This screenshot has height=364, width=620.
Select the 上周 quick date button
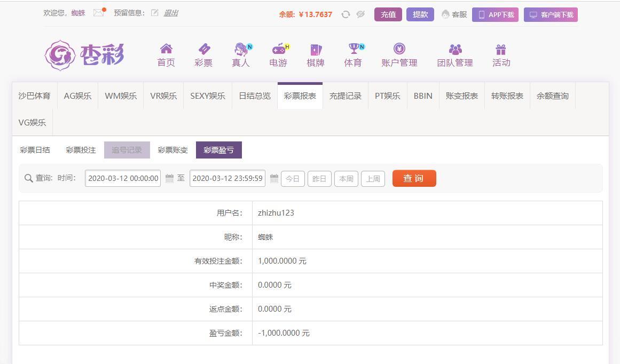click(x=373, y=179)
